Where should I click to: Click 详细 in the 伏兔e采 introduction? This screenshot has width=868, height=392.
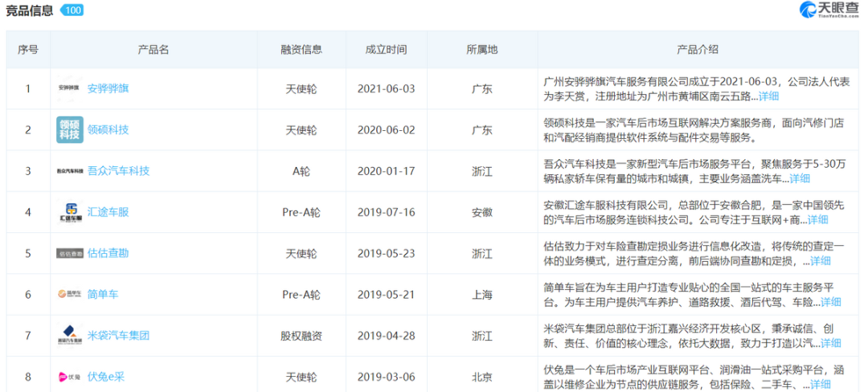point(821,384)
